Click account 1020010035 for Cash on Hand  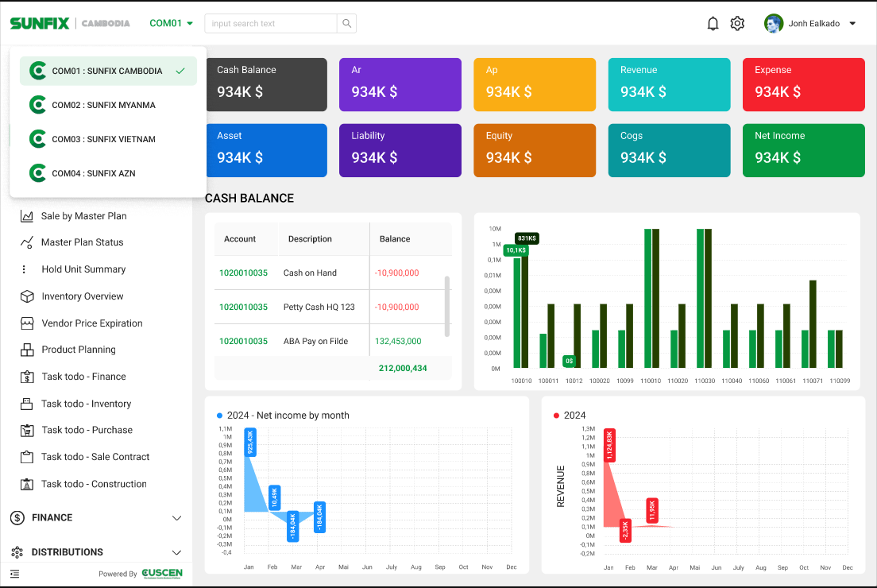243,273
